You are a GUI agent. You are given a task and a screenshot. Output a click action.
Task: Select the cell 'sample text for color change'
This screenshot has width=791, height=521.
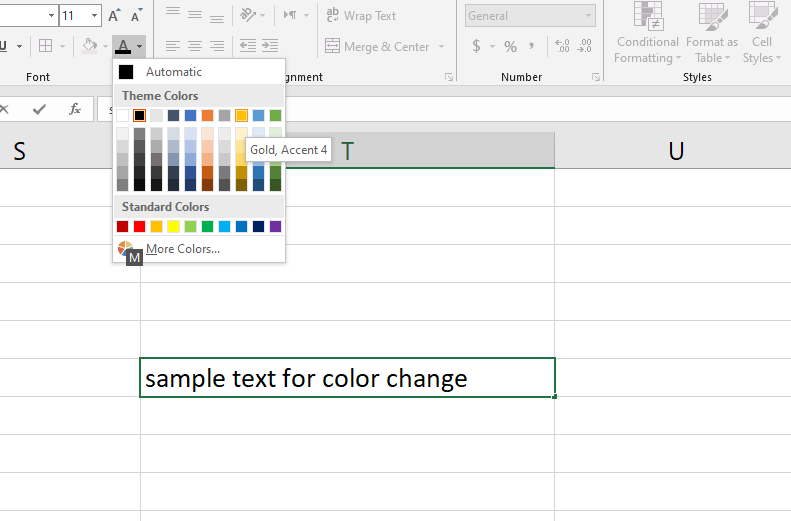tap(348, 378)
